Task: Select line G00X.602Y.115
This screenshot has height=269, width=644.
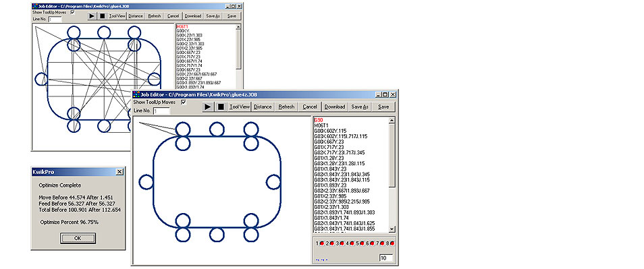Action: (x=330, y=131)
